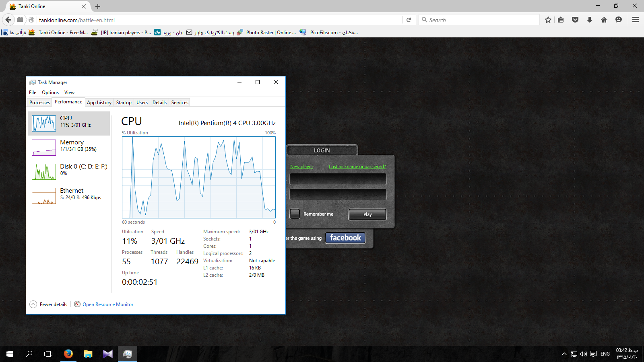Go to Firefox home page icon
Screen dimensions: 644x362
[x=604, y=20]
